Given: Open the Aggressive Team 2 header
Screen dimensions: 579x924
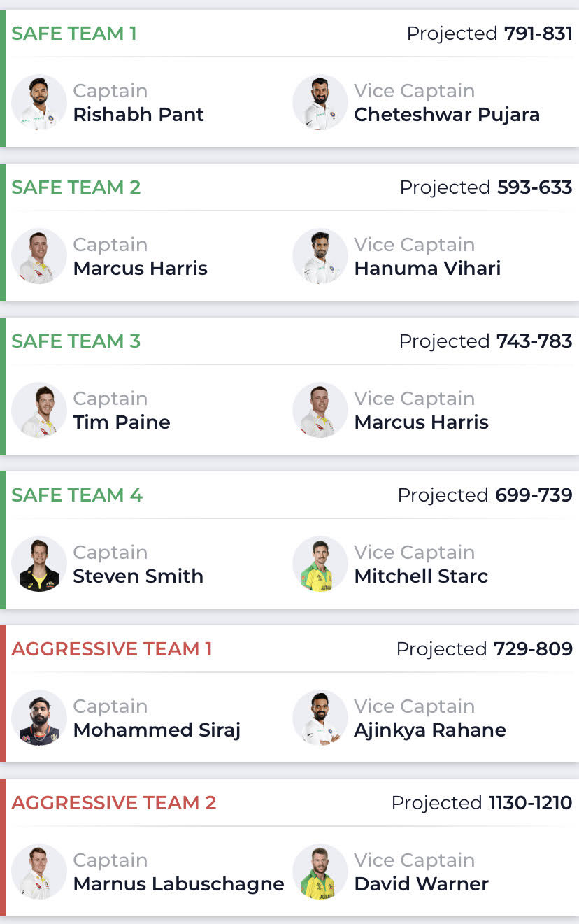Looking at the screenshot, I should click(x=114, y=803).
